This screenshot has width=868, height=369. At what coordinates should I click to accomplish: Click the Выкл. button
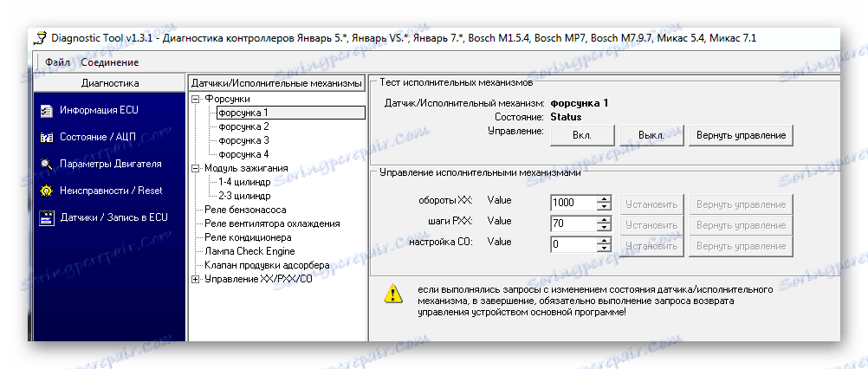(651, 135)
